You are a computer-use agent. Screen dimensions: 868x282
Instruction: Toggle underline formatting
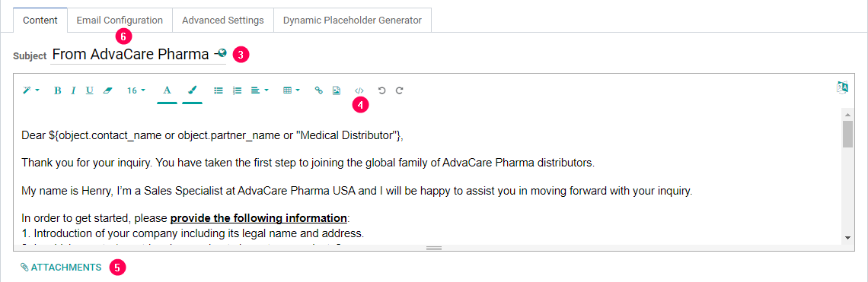(x=89, y=90)
